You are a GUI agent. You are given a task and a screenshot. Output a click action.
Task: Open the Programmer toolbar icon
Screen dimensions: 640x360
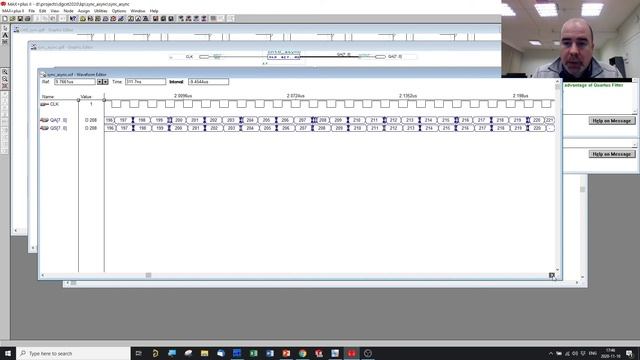point(121,19)
